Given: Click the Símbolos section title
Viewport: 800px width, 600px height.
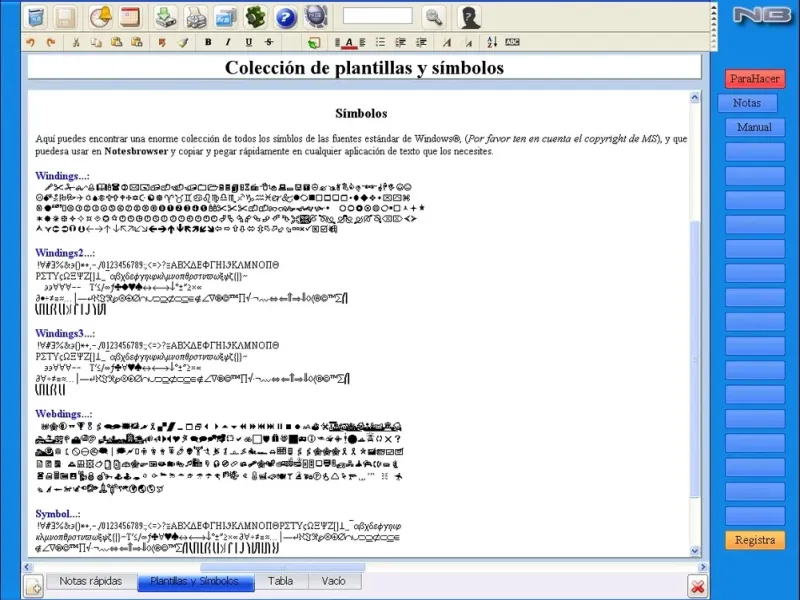Looking at the screenshot, I should 361,113.
